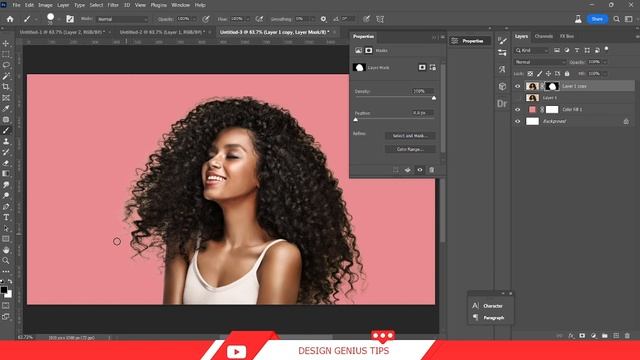
Task: Hide the Color Fill 1 layer
Action: click(518, 109)
